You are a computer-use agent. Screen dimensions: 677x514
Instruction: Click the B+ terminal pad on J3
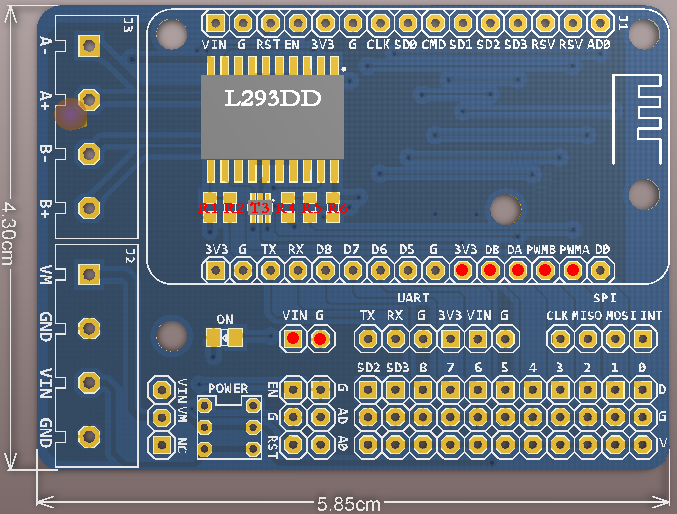tap(89, 208)
